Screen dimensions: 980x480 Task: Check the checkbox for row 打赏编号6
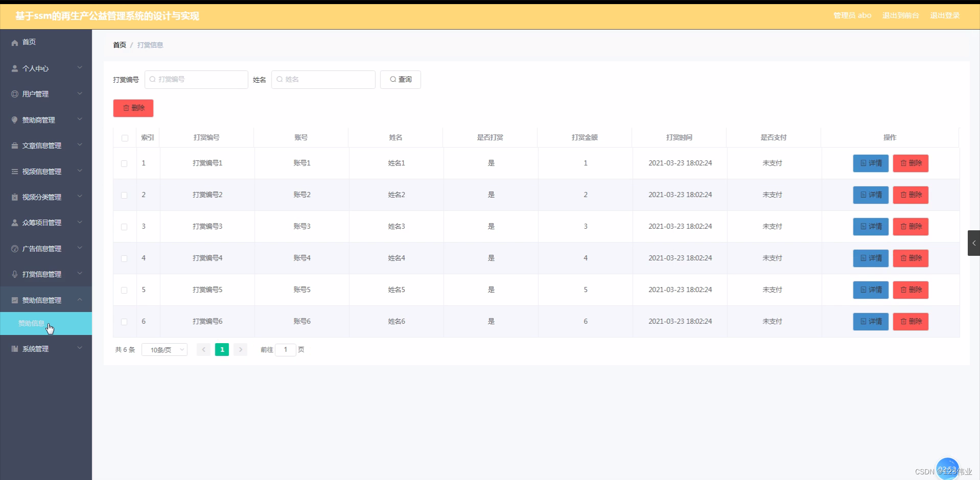click(124, 322)
